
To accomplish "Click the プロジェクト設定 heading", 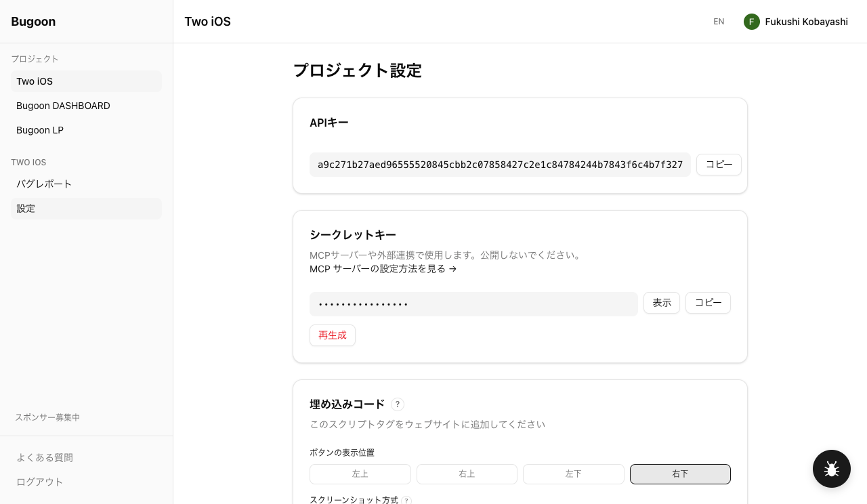I will [357, 70].
